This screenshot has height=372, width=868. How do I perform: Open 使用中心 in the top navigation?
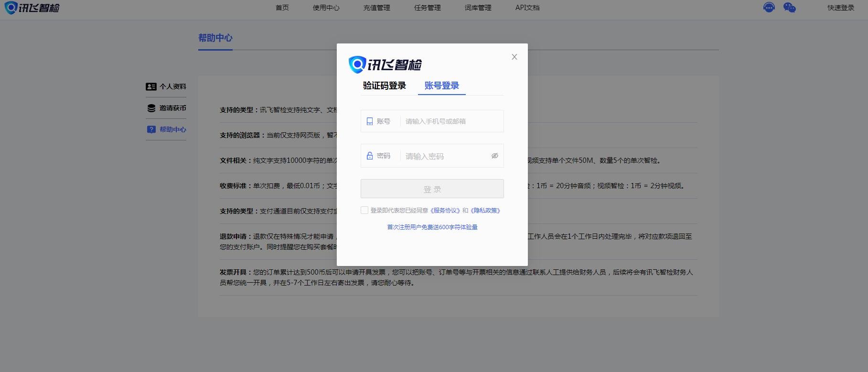click(326, 8)
